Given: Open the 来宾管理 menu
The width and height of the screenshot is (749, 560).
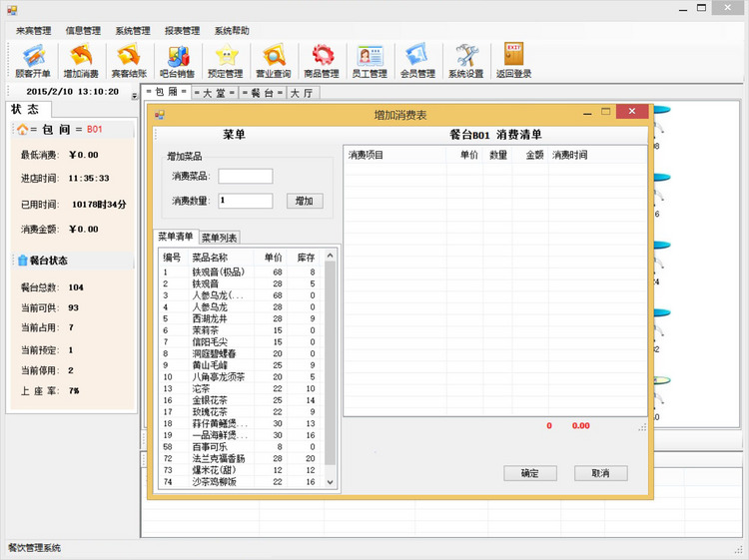Looking at the screenshot, I should [34, 31].
